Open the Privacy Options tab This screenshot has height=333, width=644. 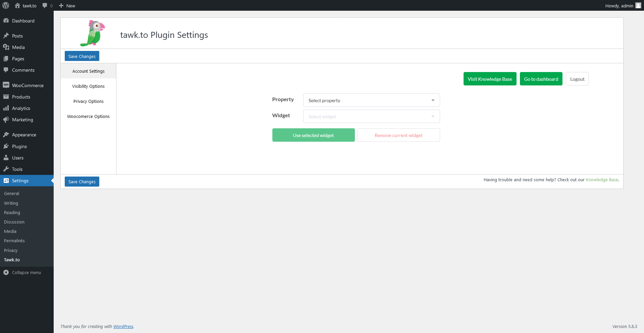click(88, 101)
